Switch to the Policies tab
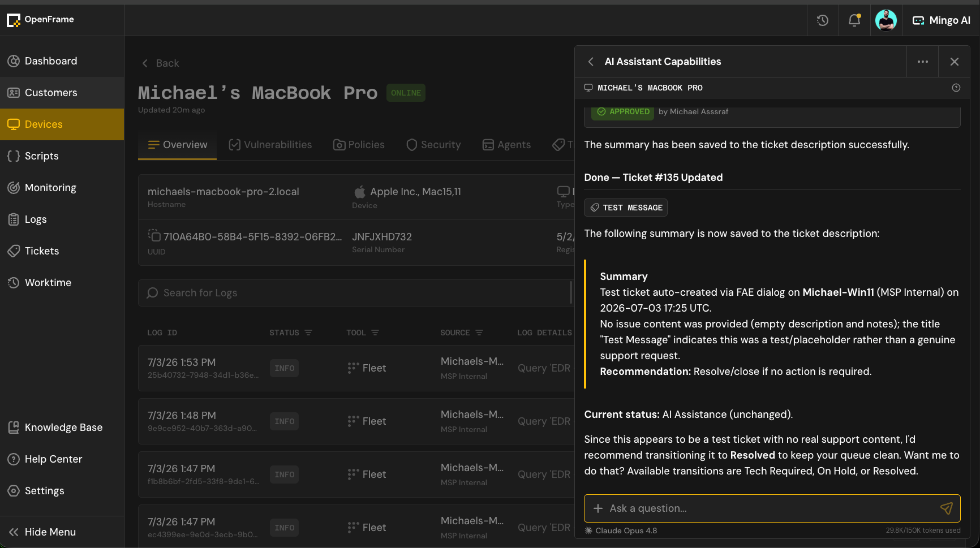The width and height of the screenshot is (980, 548). pyautogui.click(x=359, y=145)
